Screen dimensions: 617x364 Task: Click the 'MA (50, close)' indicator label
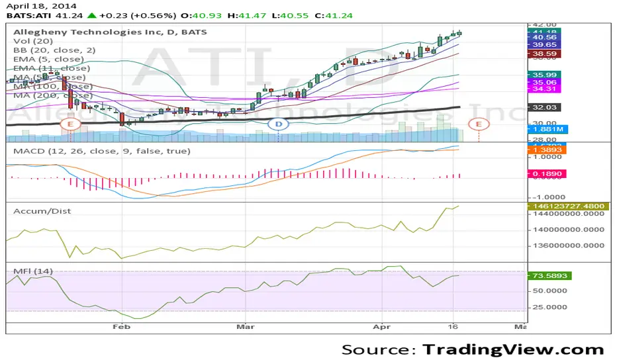click(49, 77)
